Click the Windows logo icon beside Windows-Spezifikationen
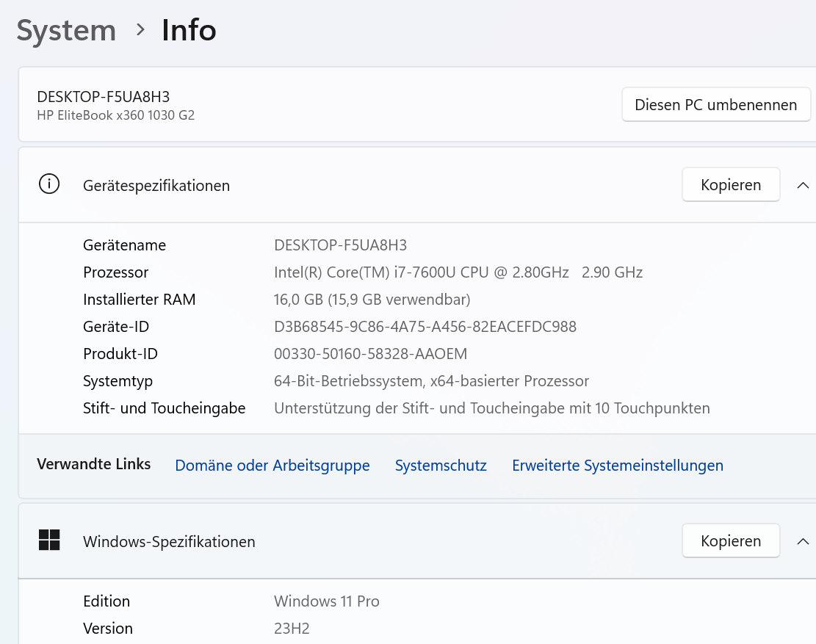The height and width of the screenshot is (644, 816). click(x=49, y=540)
